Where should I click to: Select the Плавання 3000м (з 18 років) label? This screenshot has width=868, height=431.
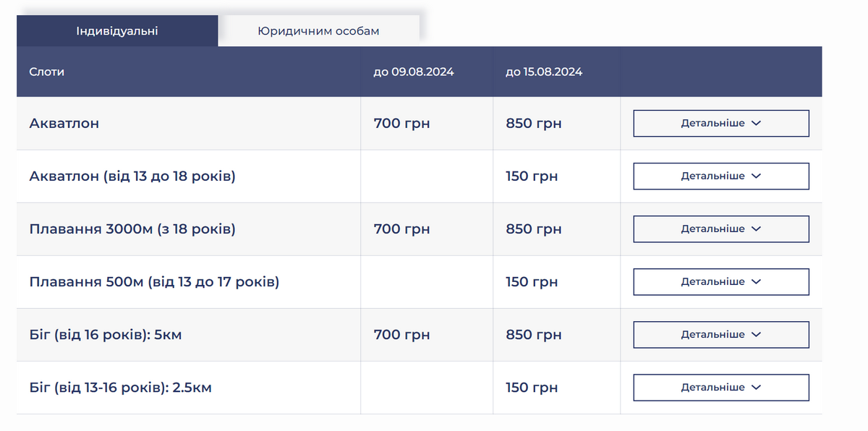[x=132, y=229]
